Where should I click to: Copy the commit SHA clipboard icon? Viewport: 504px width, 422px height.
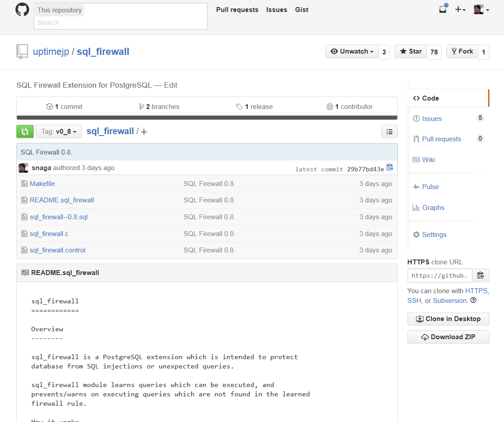tap(390, 167)
